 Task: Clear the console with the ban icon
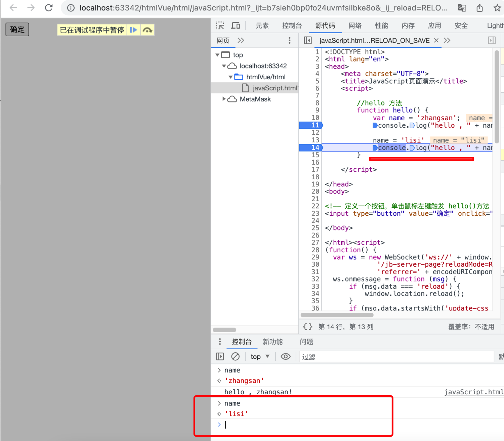pos(236,356)
